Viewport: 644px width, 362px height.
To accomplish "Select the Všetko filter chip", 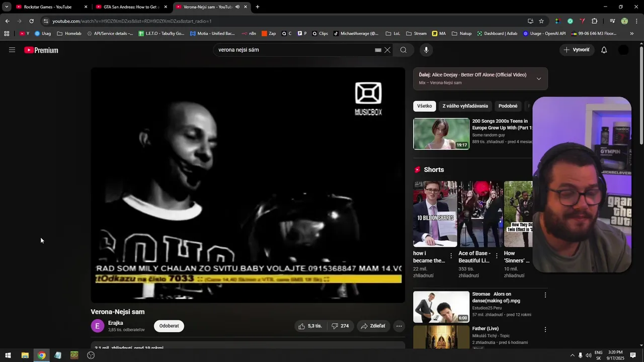I will [x=424, y=106].
